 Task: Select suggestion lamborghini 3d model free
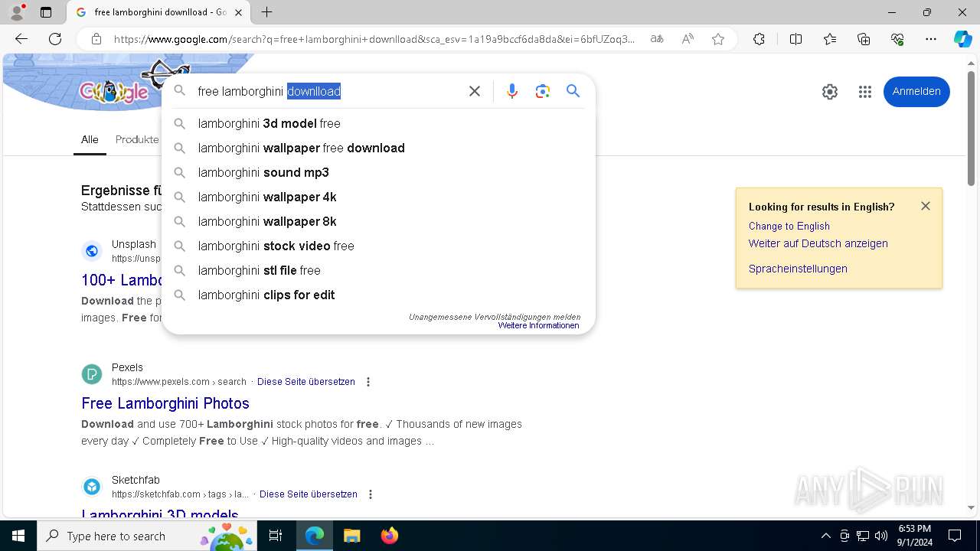click(378, 123)
